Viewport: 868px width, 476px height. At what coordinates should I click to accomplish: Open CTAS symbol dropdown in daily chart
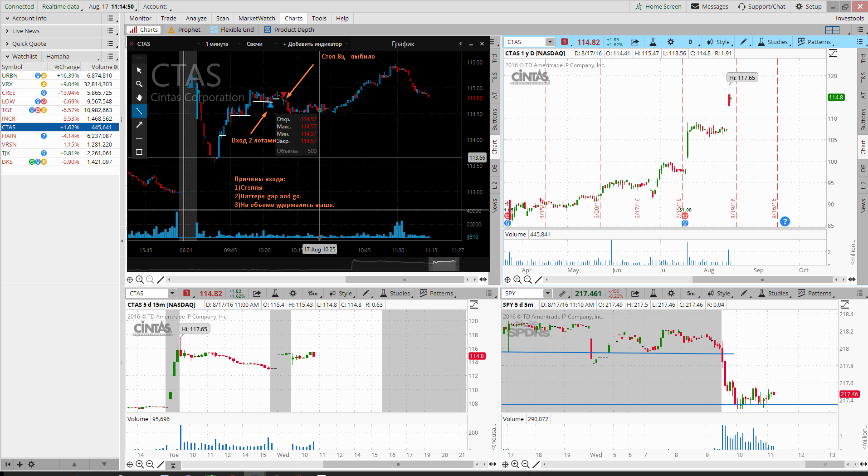coord(550,42)
